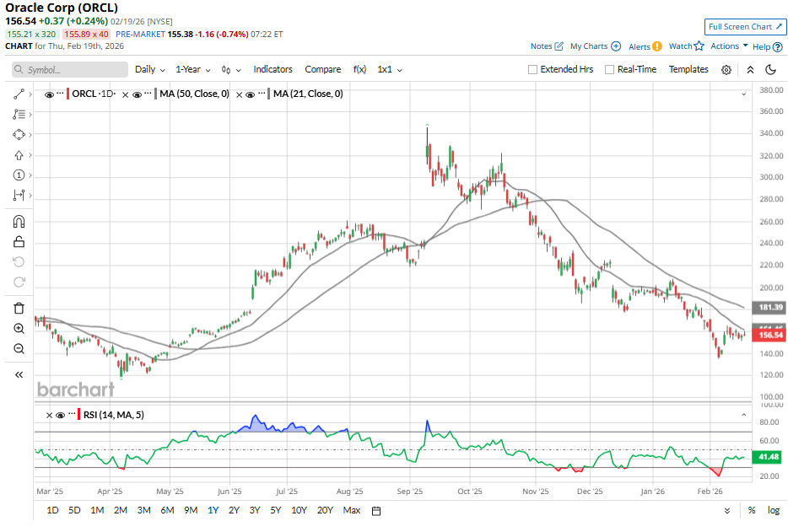This screenshot has width=788, height=532.
Task: Open the Indicators menu
Action: [x=273, y=69]
